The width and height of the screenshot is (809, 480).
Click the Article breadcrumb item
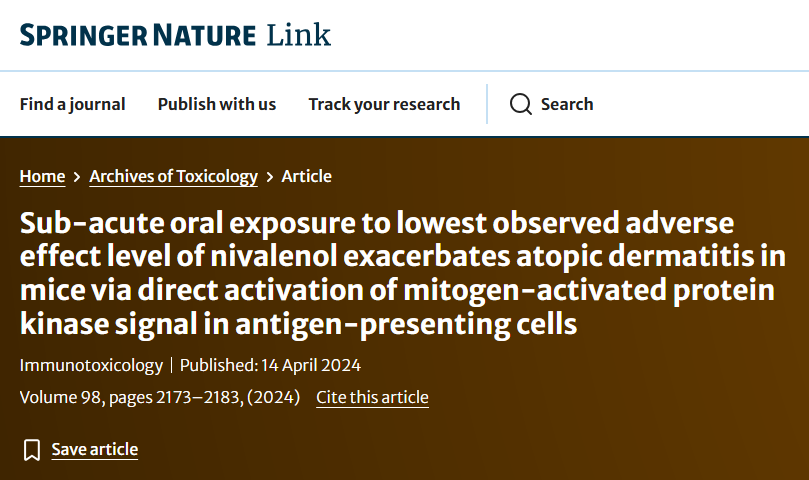(x=307, y=176)
